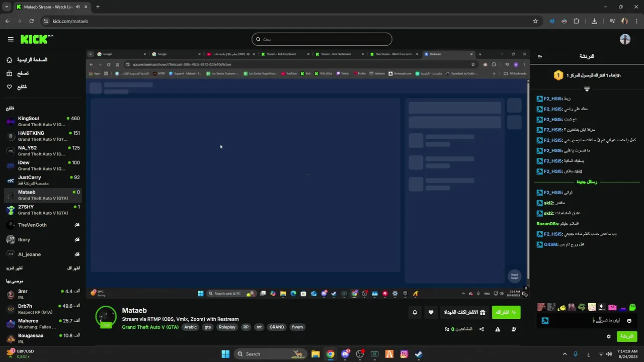The width and height of the screenshot is (644, 362).
Task: Open Steam from the Windows taskbar
Action: coord(419,354)
